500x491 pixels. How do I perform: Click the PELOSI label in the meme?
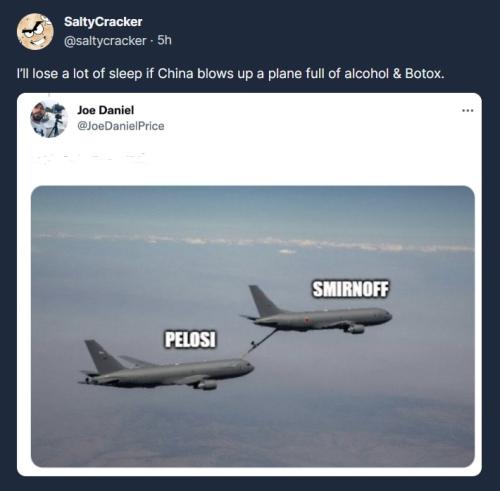click(x=191, y=339)
